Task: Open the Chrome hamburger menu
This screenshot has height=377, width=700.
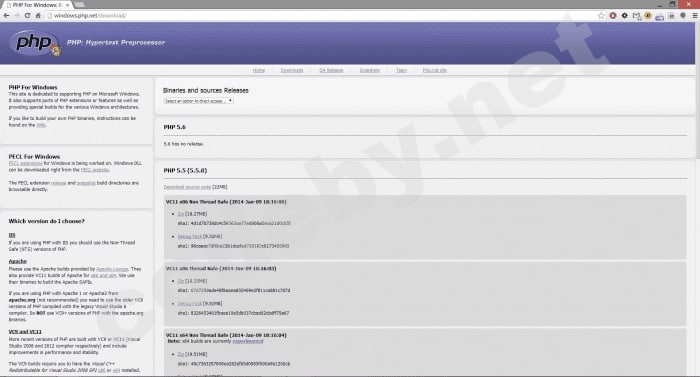Action: [695, 16]
